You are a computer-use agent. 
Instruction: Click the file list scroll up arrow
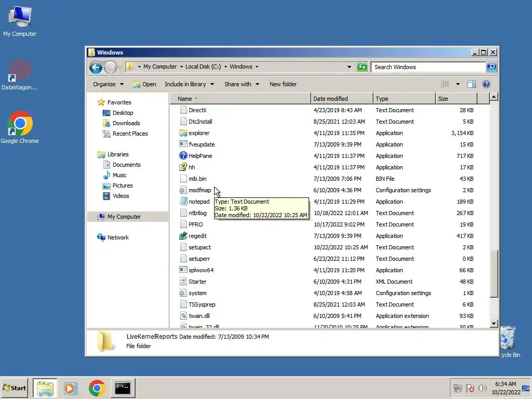point(494,97)
